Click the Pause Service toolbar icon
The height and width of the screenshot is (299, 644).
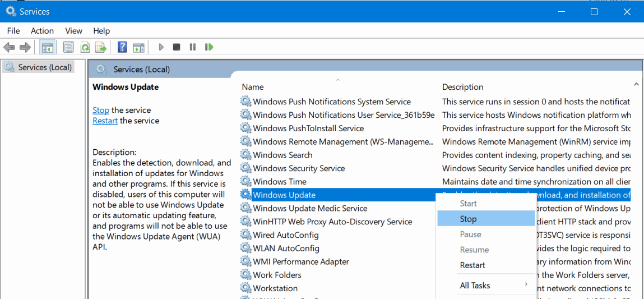coord(193,47)
